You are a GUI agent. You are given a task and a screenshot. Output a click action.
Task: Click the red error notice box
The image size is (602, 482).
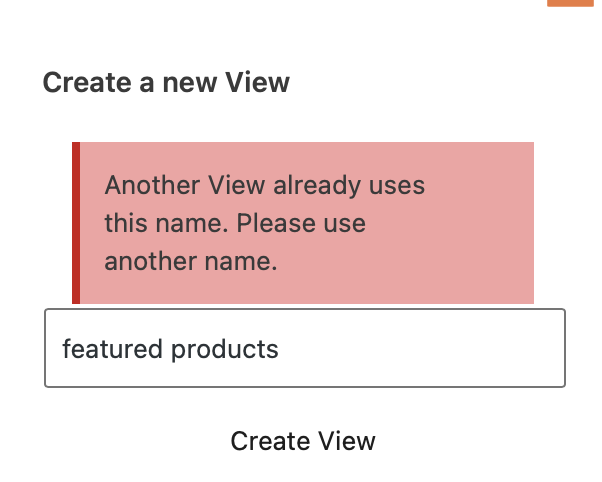point(303,223)
